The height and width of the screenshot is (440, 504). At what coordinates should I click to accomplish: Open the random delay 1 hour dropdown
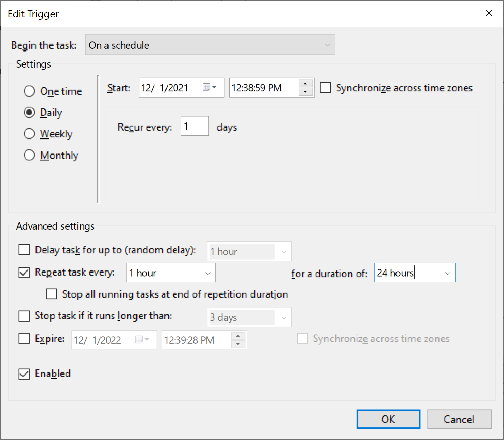pyautogui.click(x=249, y=252)
